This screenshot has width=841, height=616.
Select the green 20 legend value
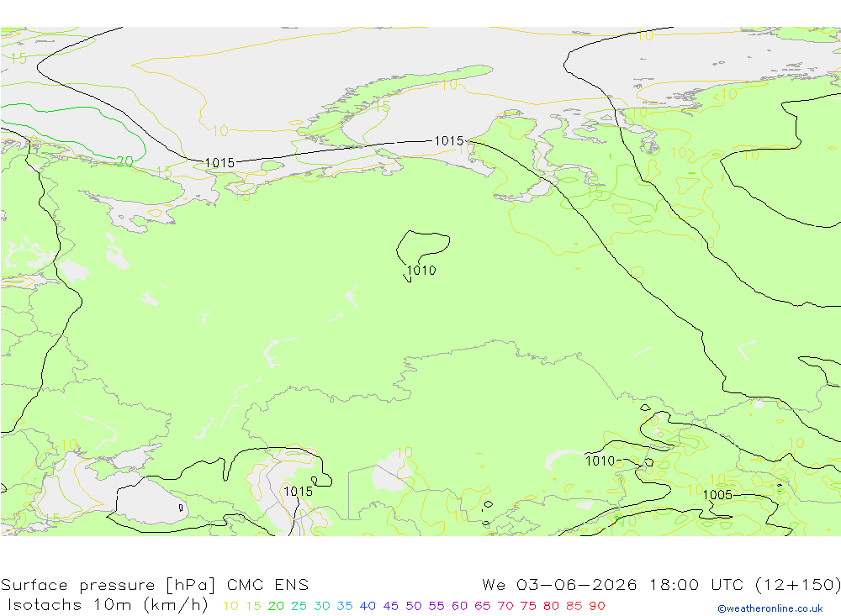click(x=276, y=606)
